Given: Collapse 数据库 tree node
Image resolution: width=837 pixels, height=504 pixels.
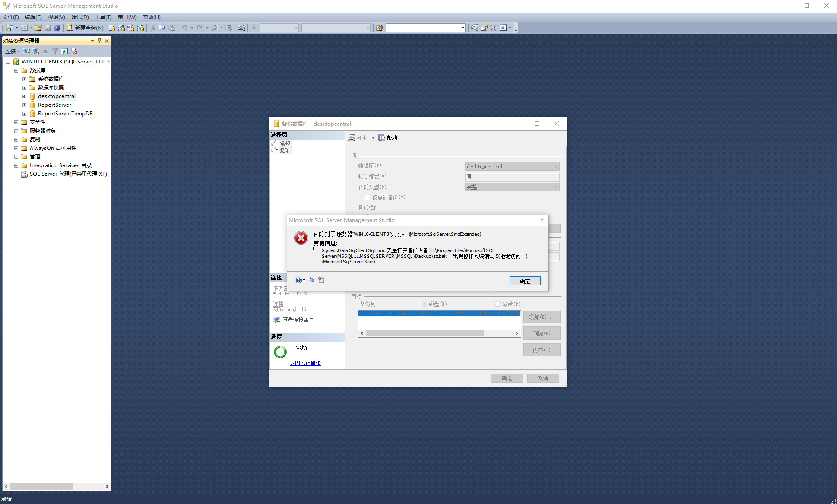Looking at the screenshot, I should click(16, 70).
